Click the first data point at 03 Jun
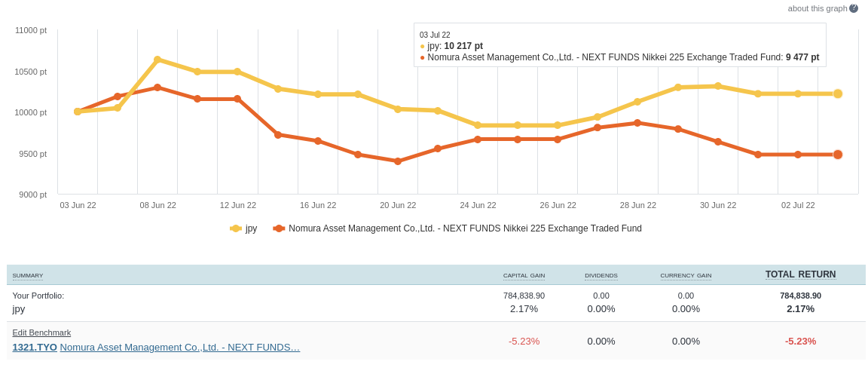Image resolution: width=868 pixels, height=380 pixels. pyautogui.click(x=78, y=112)
